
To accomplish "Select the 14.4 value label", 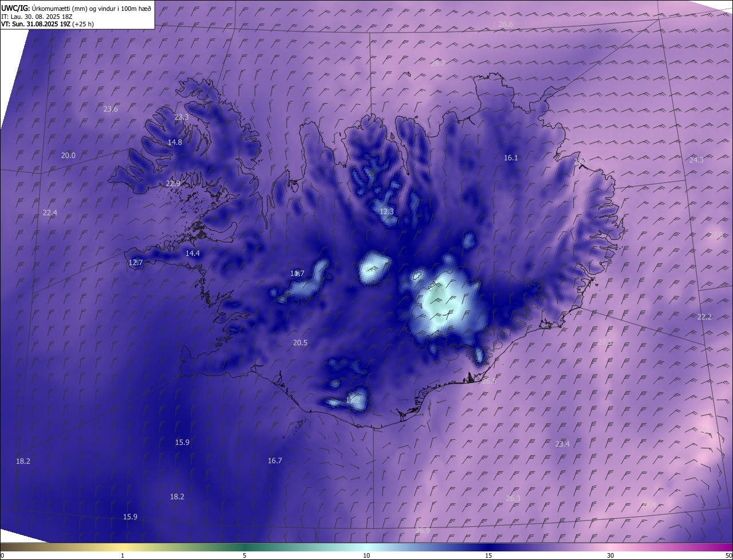I will [x=192, y=253].
